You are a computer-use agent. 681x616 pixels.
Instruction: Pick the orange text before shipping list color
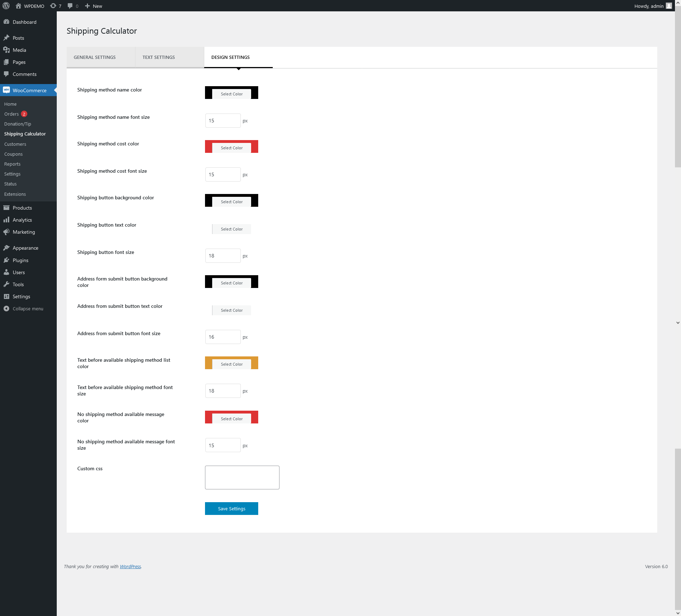[232, 364]
